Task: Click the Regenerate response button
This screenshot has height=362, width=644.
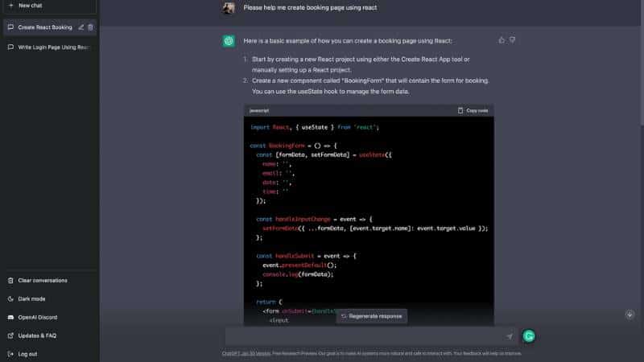Action: 371,316
